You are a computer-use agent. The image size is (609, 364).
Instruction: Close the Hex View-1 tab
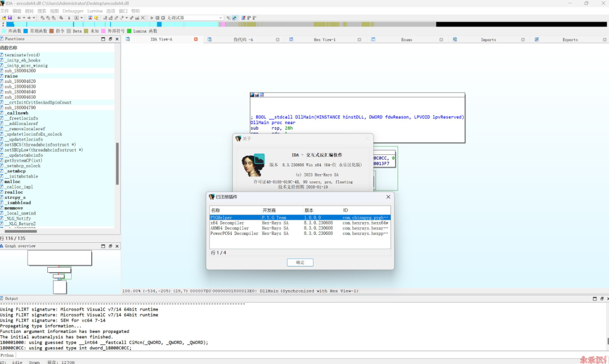click(359, 39)
